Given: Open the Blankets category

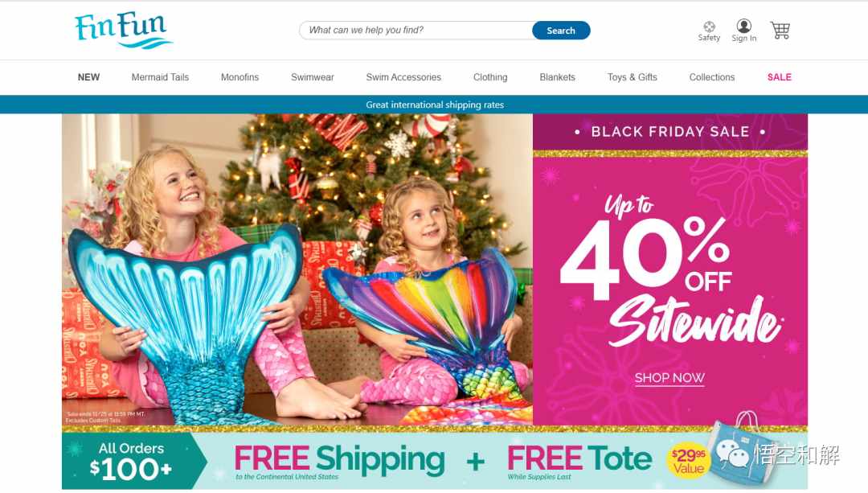Looking at the screenshot, I should (x=557, y=77).
